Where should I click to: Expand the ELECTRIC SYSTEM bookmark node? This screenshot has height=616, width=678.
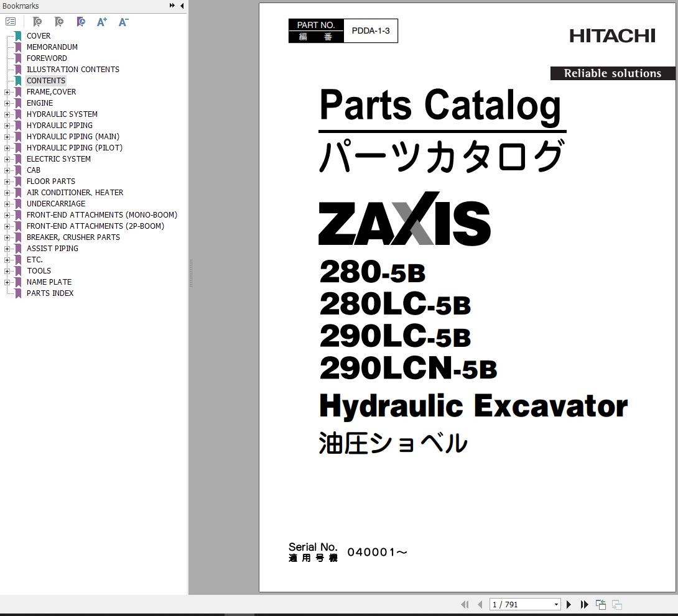pos(7,159)
